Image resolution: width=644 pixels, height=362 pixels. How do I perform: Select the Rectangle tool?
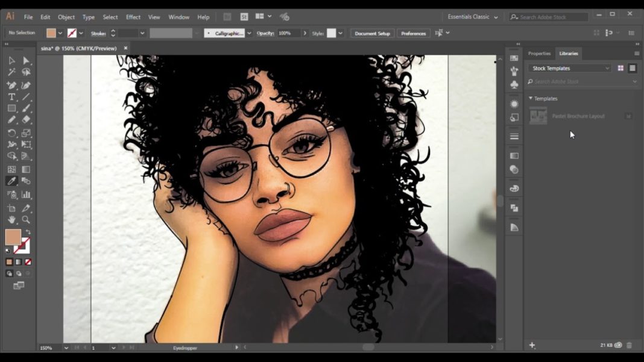[11, 108]
